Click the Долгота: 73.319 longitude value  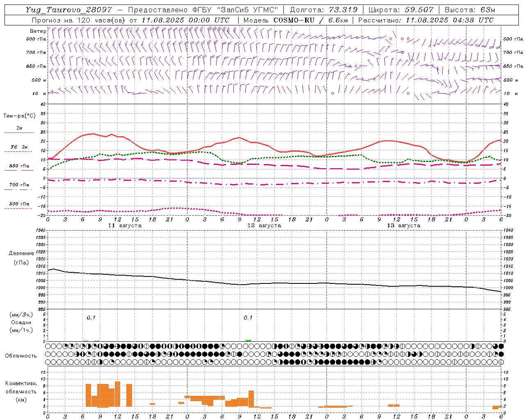pos(324,10)
